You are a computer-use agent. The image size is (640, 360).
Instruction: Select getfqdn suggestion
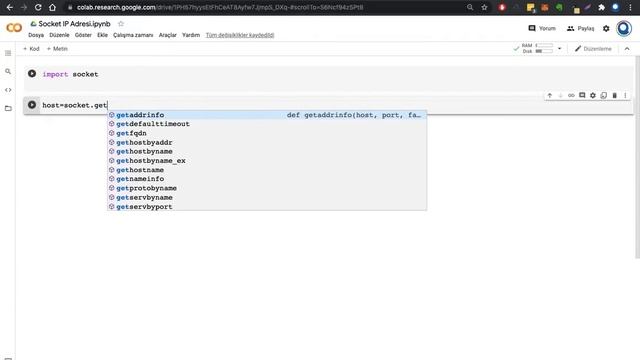[x=267, y=133]
